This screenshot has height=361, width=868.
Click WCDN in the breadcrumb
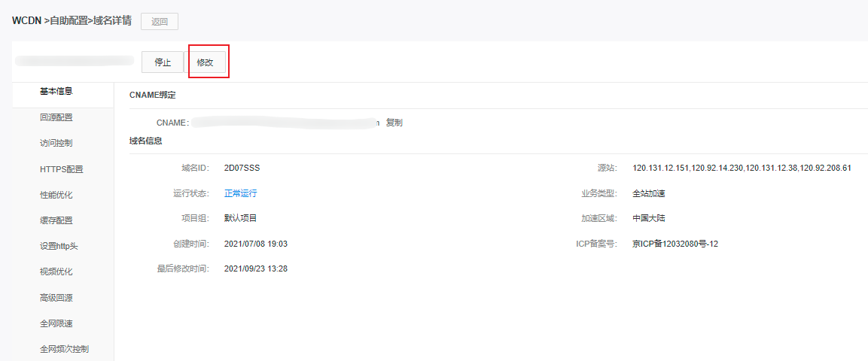click(26, 21)
